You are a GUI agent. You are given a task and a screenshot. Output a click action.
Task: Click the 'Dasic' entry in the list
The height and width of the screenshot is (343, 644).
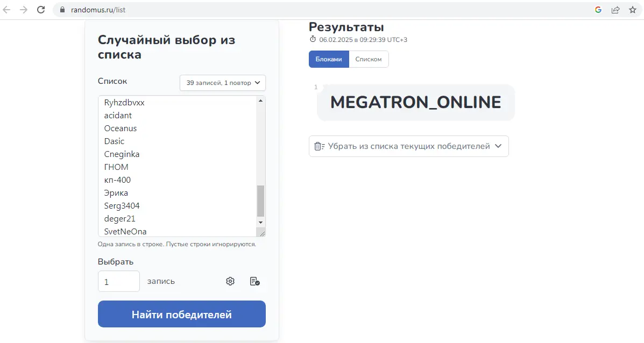(x=114, y=141)
